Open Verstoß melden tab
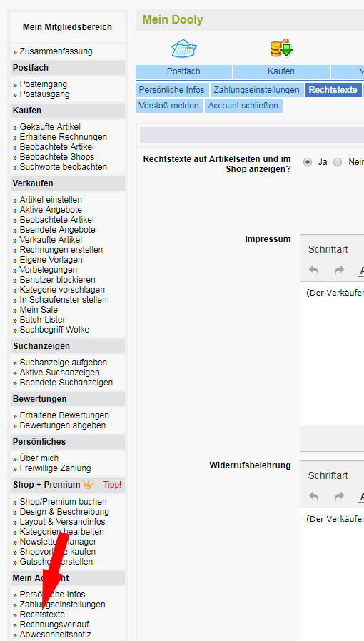This screenshot has width=364, height=641. (168, 106)
